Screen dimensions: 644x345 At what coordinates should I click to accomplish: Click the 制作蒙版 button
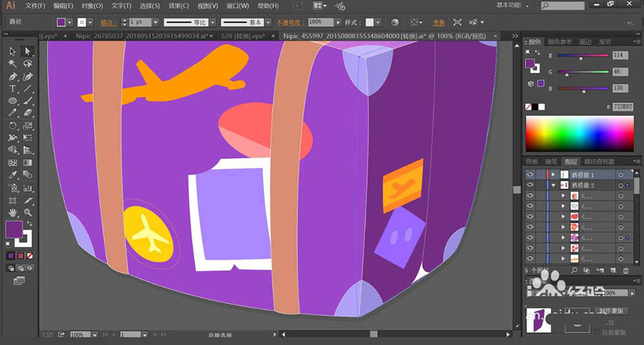click(x=612, y=312)
